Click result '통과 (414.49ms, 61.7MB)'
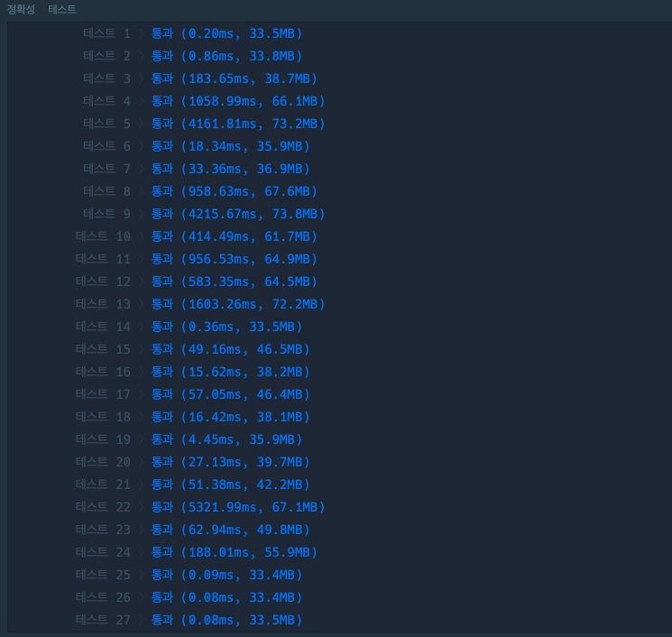 (x=235, y=236)
